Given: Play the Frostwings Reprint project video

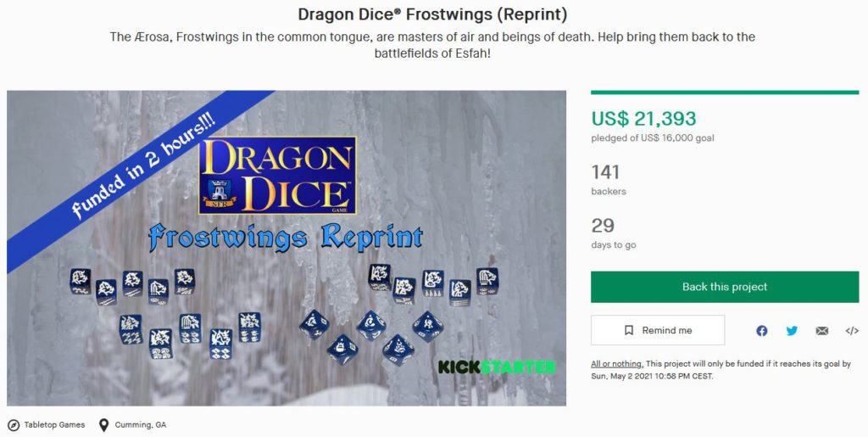Looking at the screenshot, I should coord(287,248).
